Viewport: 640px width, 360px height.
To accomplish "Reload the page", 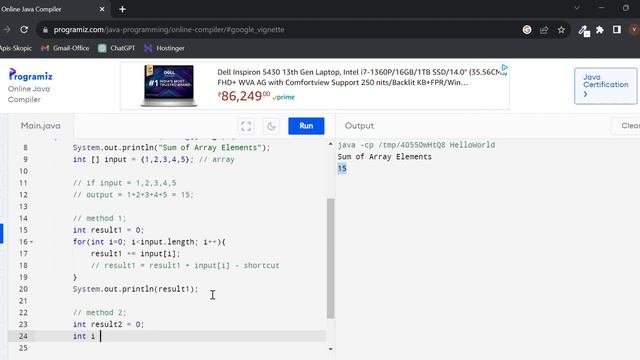I will coord(24,29).
